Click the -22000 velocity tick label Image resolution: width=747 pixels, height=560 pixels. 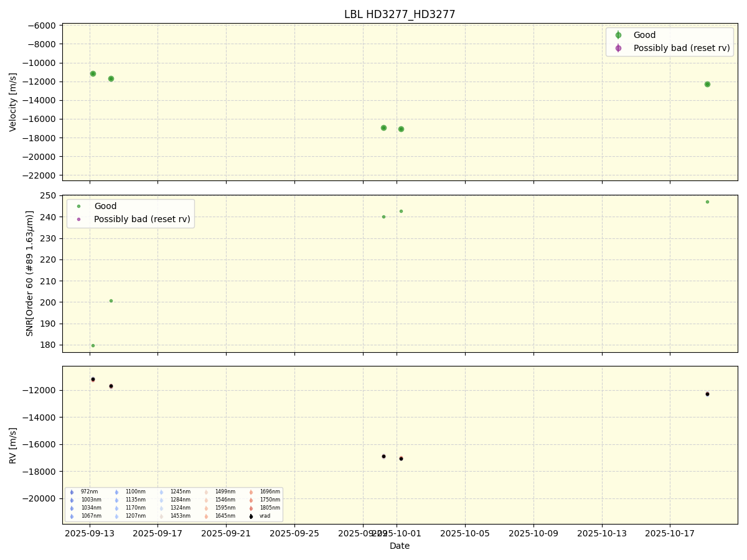point(39,175)
